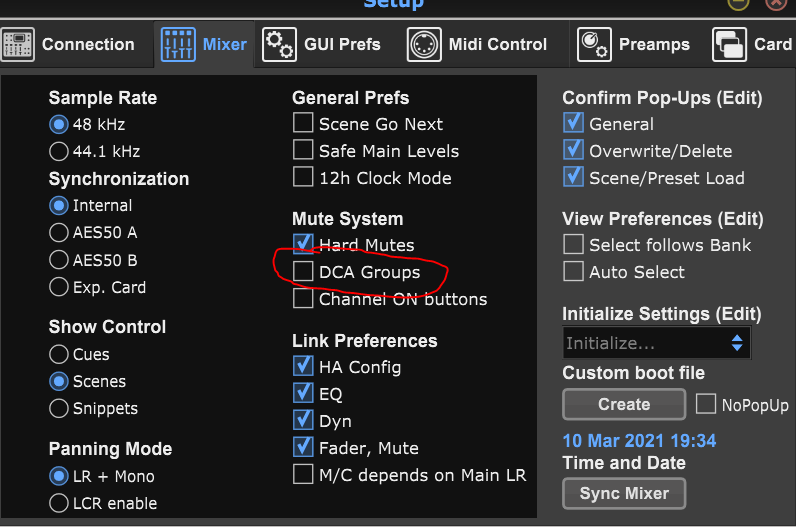Click the Create boot file button

coord(624,404)
